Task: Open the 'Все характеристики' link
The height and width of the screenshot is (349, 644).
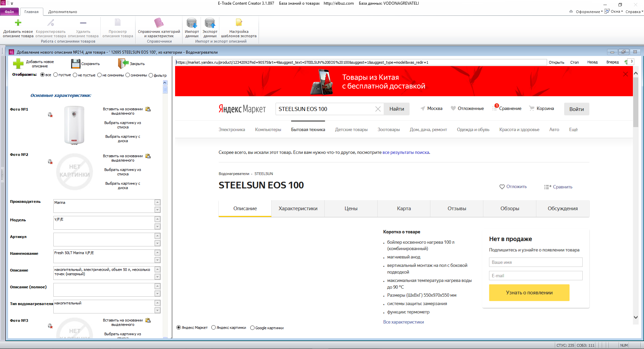Action: (404, 322)
